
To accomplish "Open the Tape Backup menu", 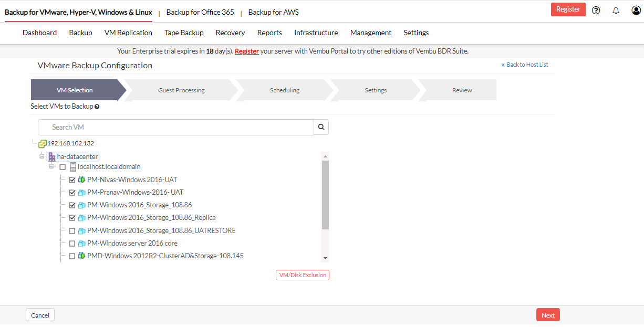I will click(184, 33).
